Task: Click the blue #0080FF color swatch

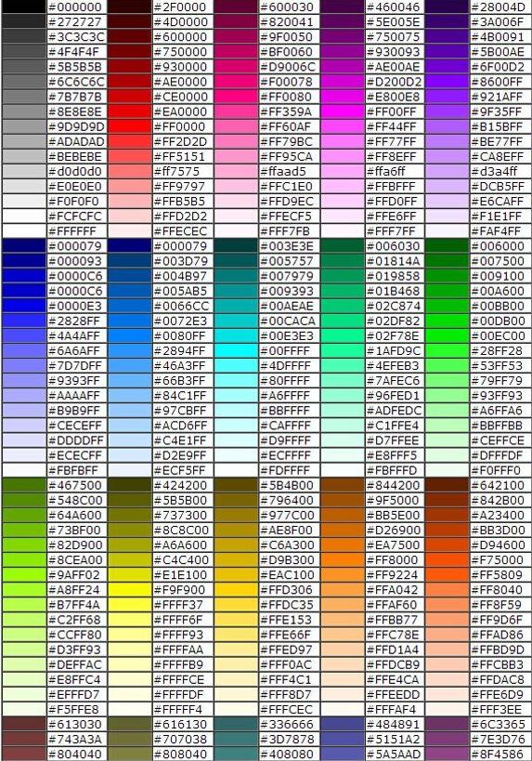Action: pyautogui.click(x=129, y=335)
